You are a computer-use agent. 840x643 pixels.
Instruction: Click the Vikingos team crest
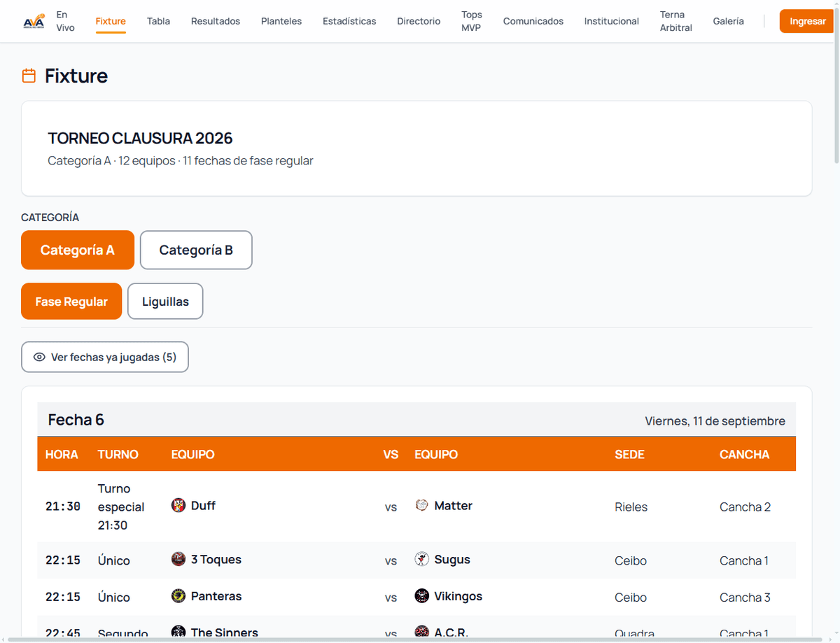[x=421, y=596]
